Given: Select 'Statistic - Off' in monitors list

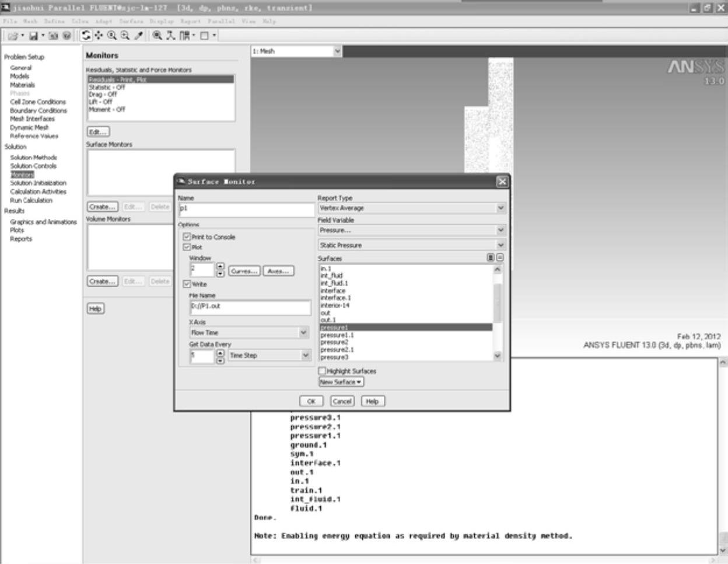Looking at the screenshot, I should (x=107, y=87).
